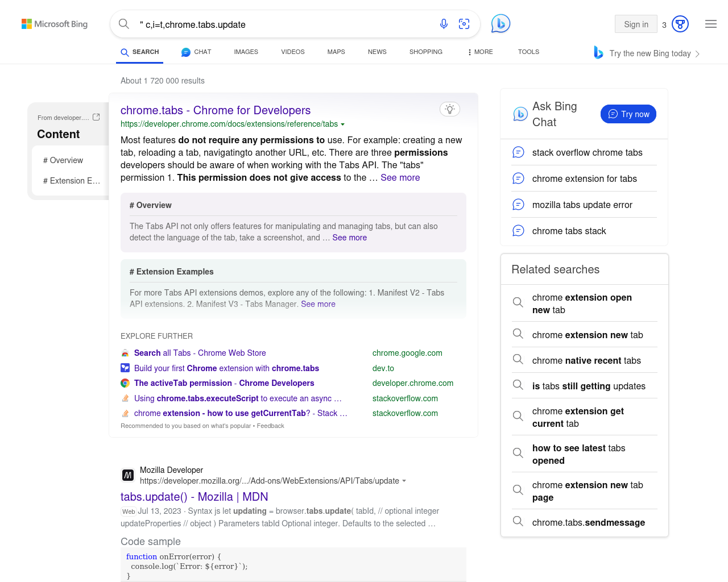Click chat icon beside chrome tabs stack
728x582 pixels.
tap(518, 231)
